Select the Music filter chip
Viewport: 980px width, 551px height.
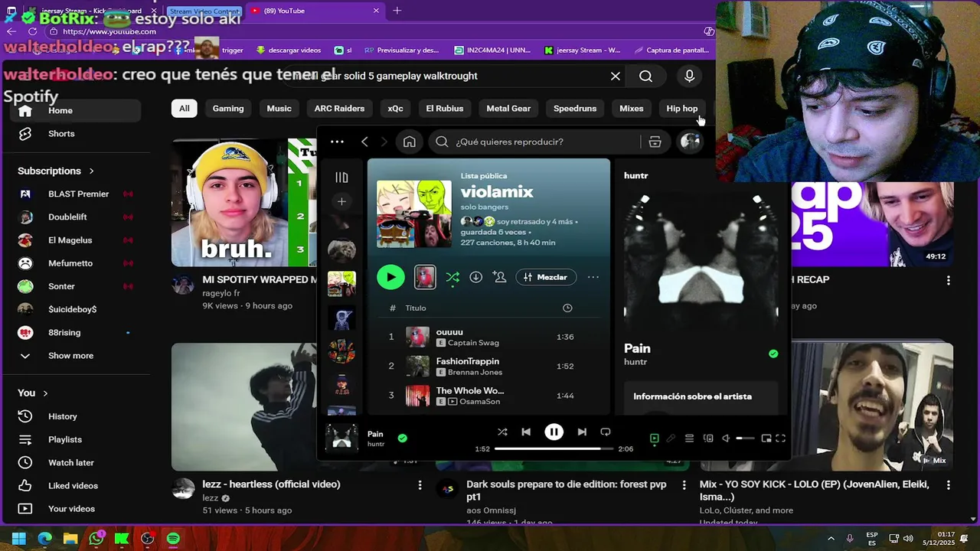pyautogui.click(x=279, y=108)
